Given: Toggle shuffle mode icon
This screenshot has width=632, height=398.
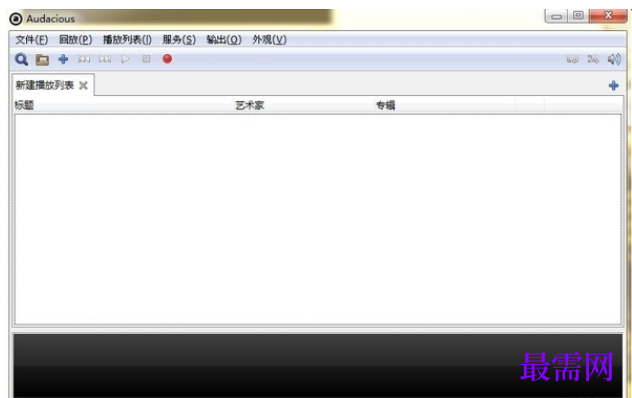Looking at the screenshot, I should (593, 60).
